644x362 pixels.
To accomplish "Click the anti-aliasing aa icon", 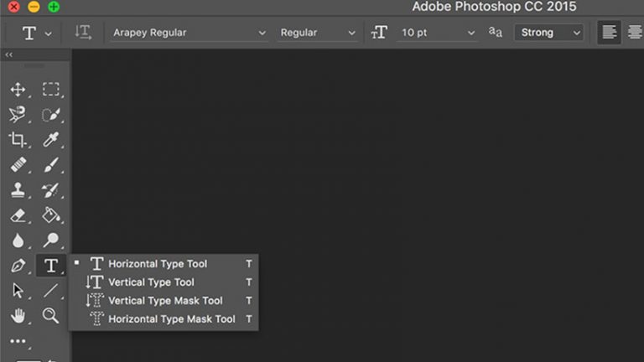I will click(x=495, y=32).
